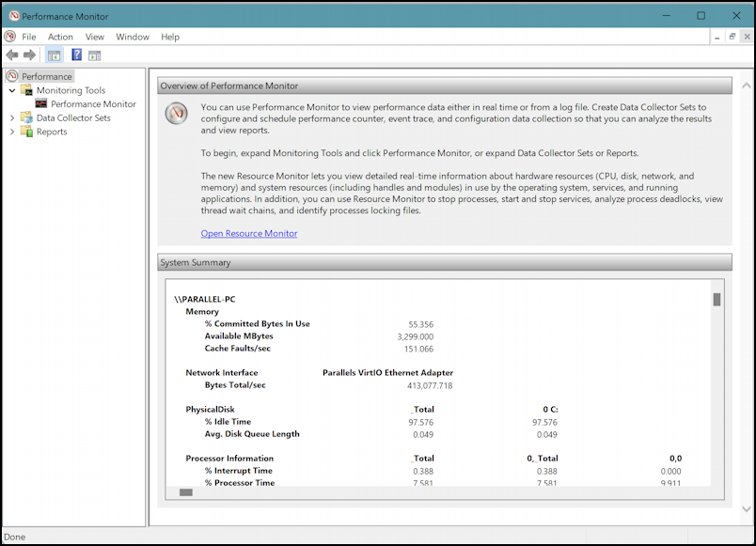Toggle the Show/Hide Action Pane icon
The height and width of the screenshot is (546, 756).
[94, 55]
